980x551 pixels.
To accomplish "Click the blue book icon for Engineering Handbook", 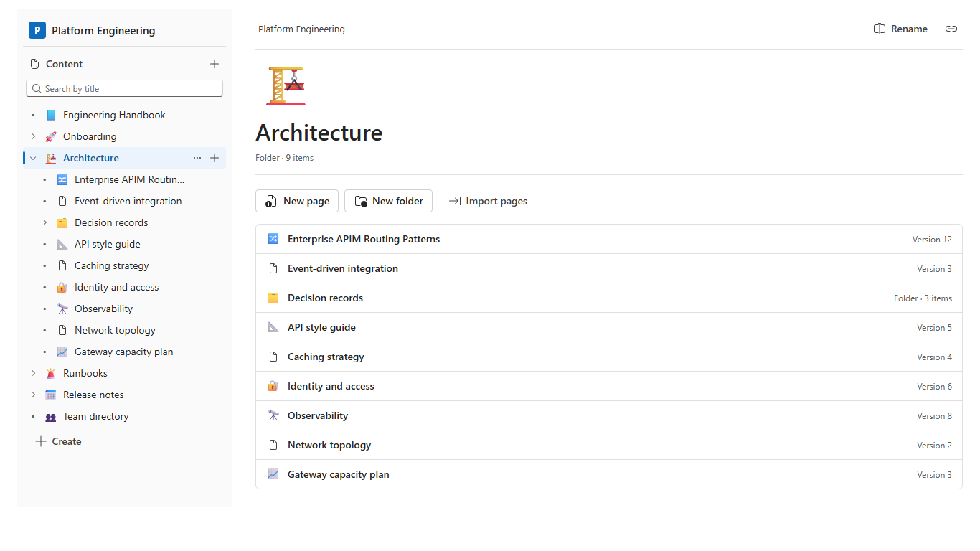I will click(50, 115).
